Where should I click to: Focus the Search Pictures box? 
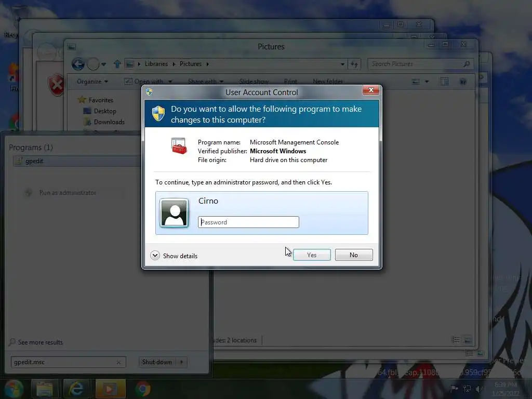coord(420,64)
